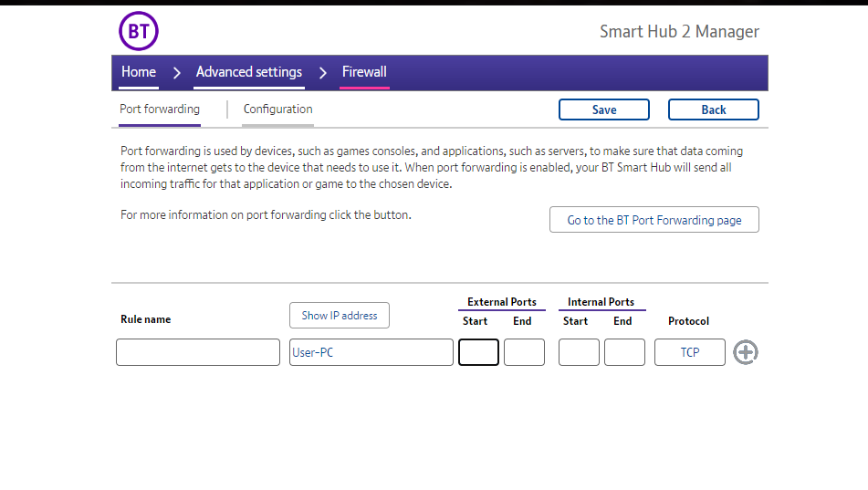868x490 pixels.
Task: Go to the BT Port Forwarding page
Action: pos(654,220)
